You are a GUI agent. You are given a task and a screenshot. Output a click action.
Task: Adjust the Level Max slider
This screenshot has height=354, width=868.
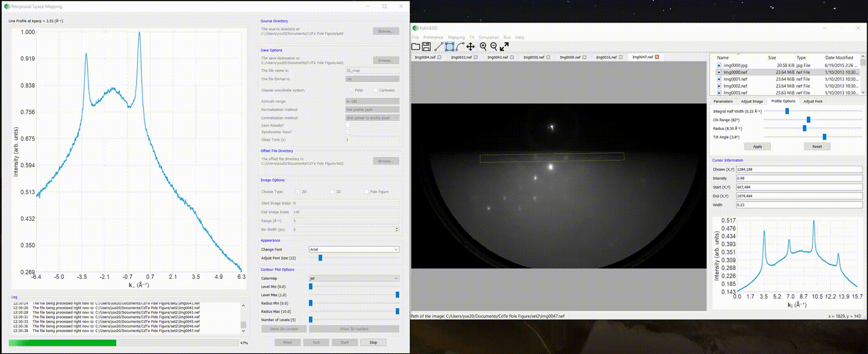354,295
